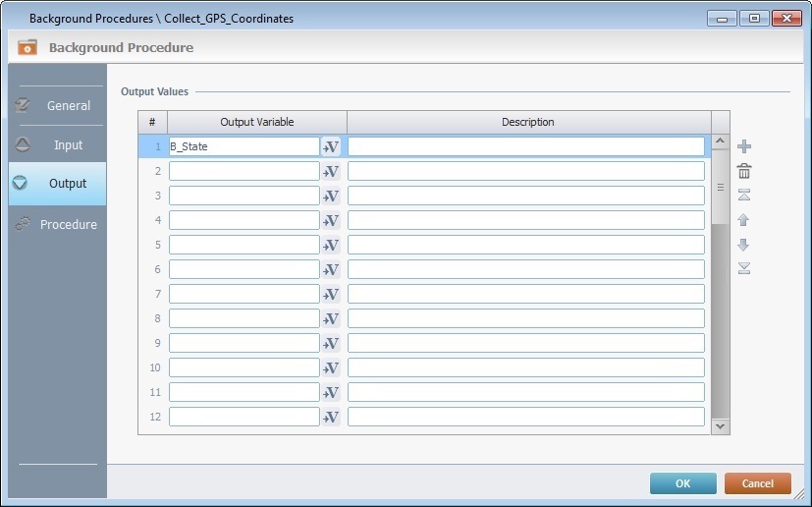Open variable picker for row 1
Screen dimensions: 812x507
331,146
